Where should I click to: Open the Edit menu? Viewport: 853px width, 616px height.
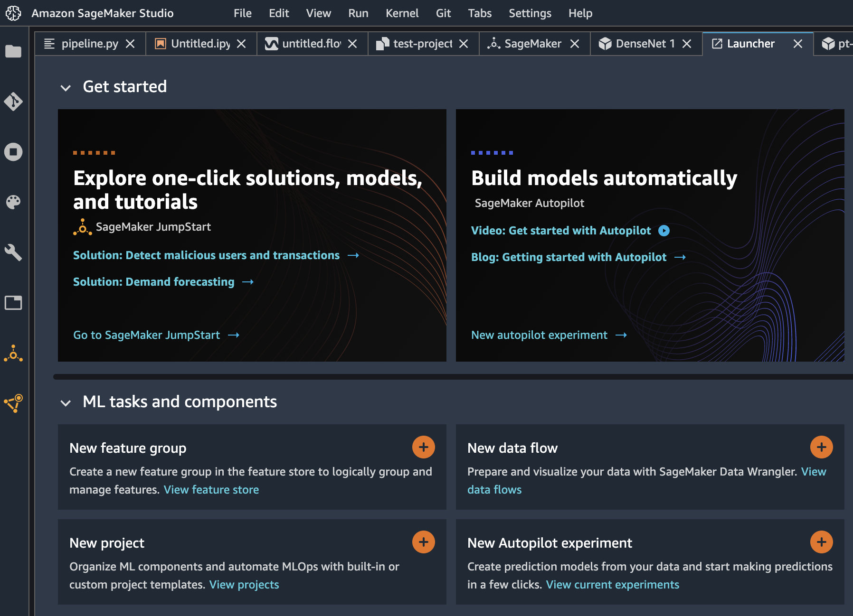[x=279, y=13]
